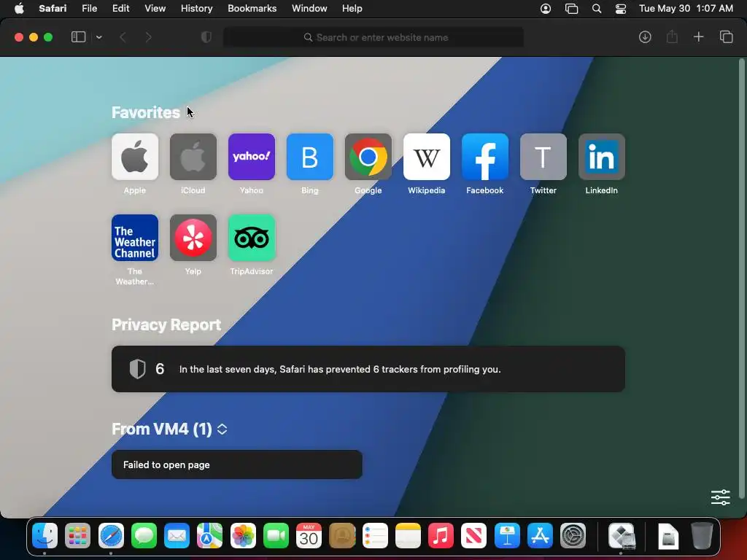Open News from the Dock
The height and width of the screenshot is (560, 747).
coord(473,536)
